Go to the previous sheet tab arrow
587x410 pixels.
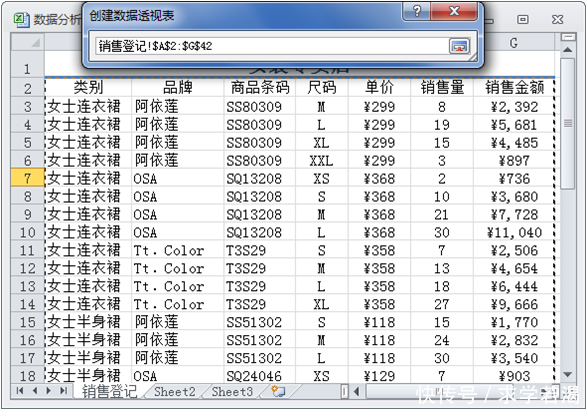[x=35, y=391]
